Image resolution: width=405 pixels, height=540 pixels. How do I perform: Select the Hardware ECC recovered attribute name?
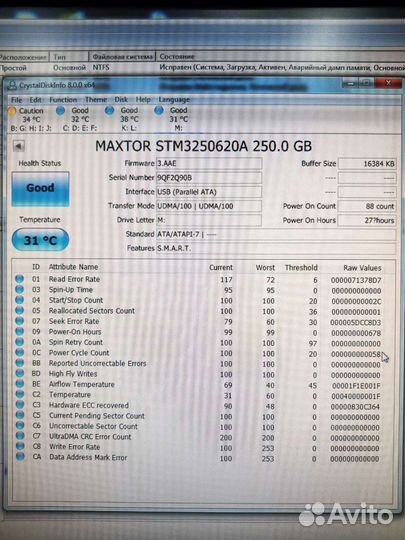[x=89, y=405]
